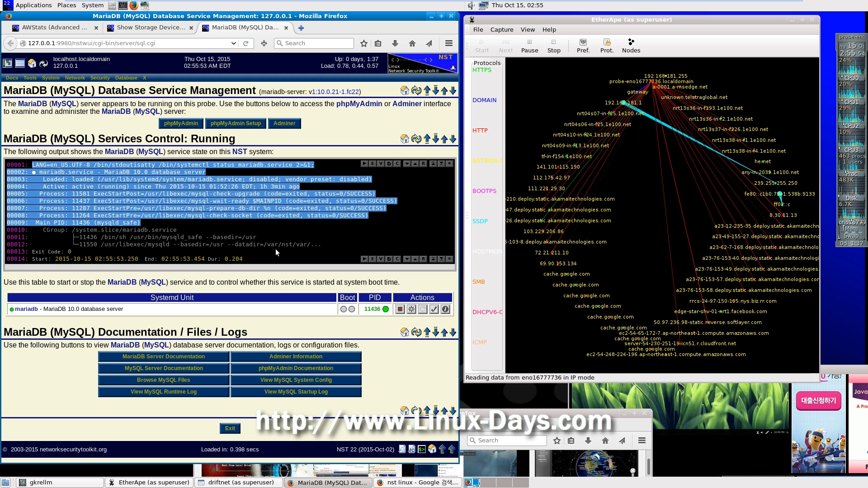Screen dimensions: 868x488
Task: Open EtherApe Pref. toolbar button
Action: click(583, 46)
